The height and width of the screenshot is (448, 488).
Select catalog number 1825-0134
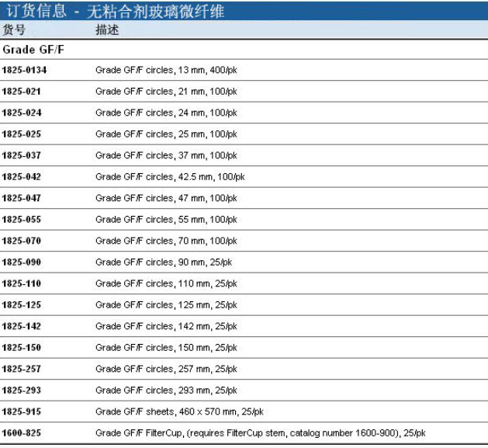(x=24, y=70)
